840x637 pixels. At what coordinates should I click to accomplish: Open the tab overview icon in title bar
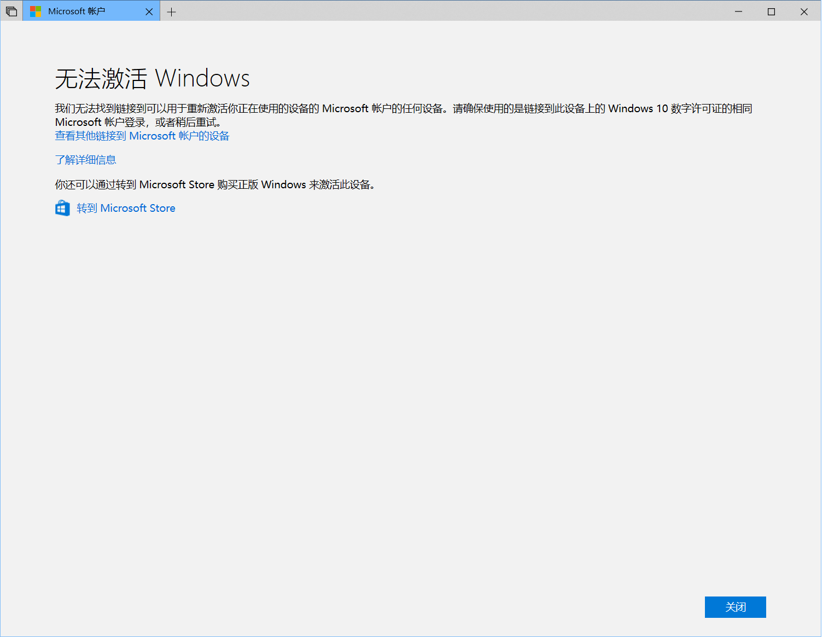[x=11, y=11]
